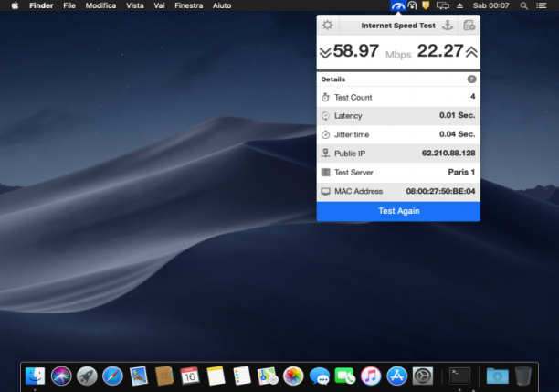Open iTunes from the Dock
Image resolution: width=559 pixels, height=392 pixels.
371,376
